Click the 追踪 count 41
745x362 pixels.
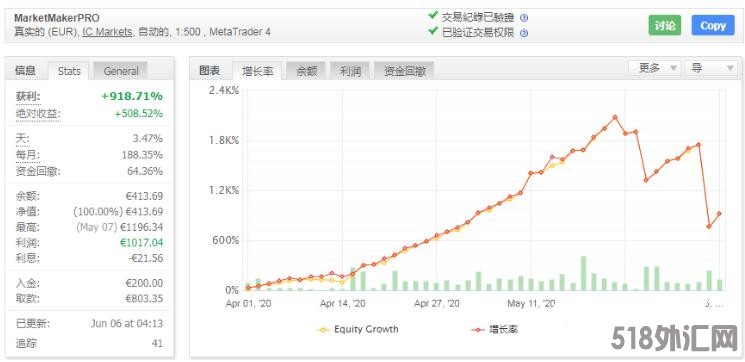[157, 343]
